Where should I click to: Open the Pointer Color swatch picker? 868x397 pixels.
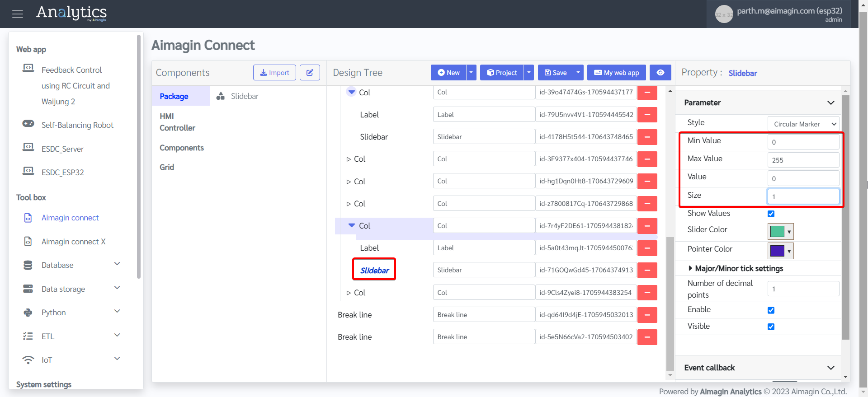[x=781, y=251]
